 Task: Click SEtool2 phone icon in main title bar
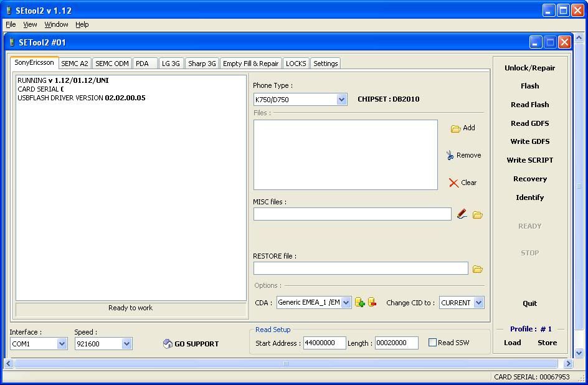[x=9, y=11]
